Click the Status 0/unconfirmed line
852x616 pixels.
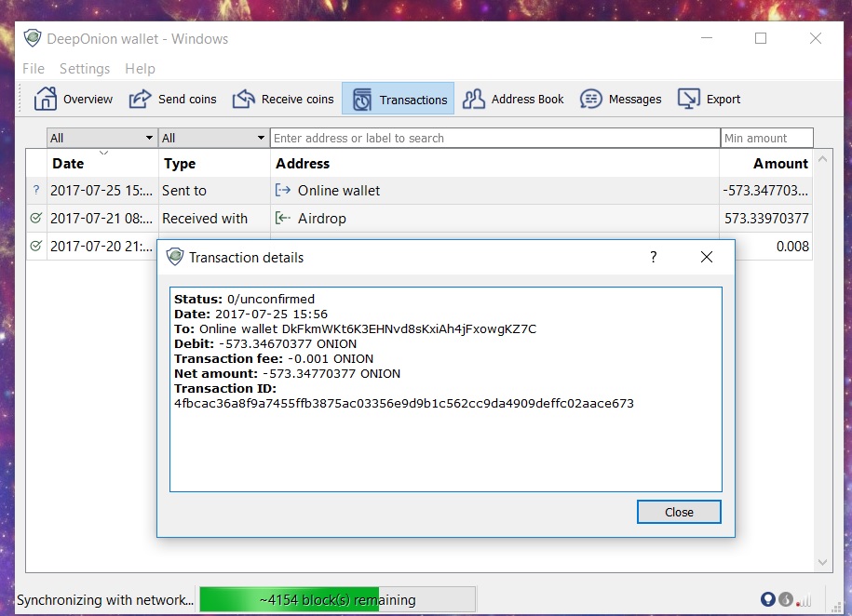[244, 300]
